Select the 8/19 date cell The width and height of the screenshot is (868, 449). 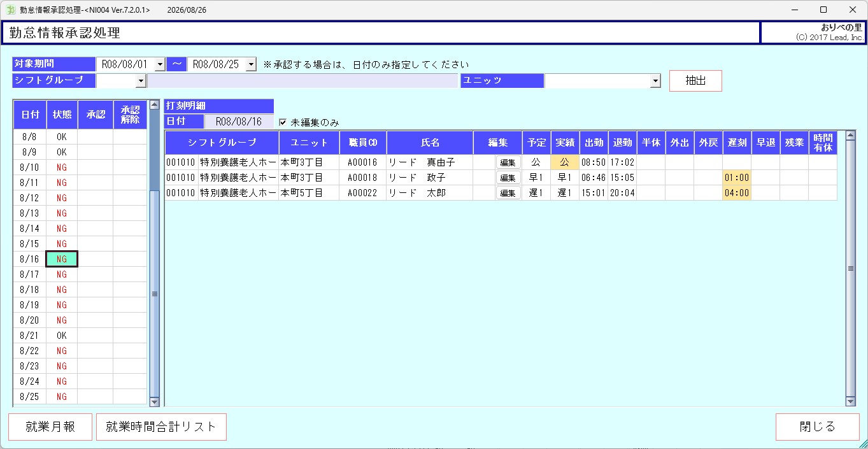tap(29, 305)
